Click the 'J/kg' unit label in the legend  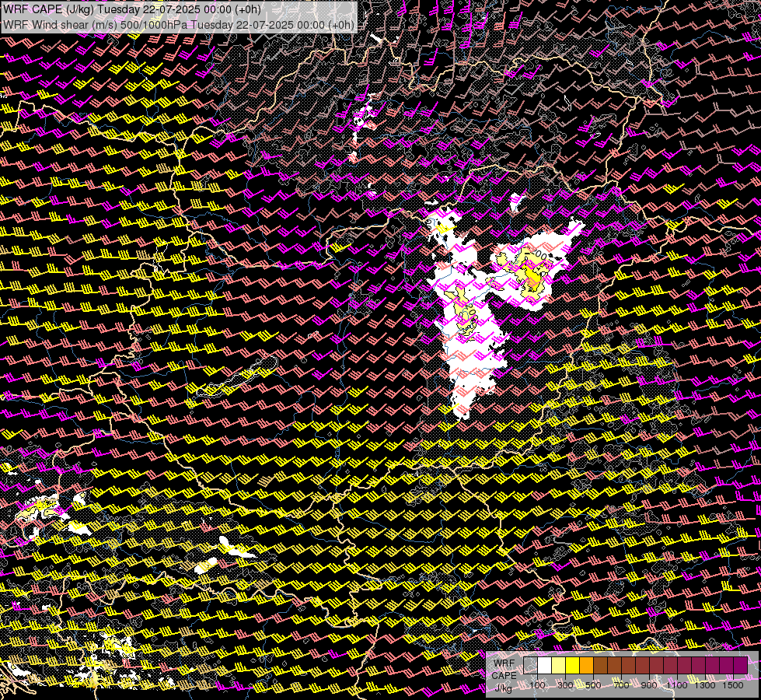click(504, 688)
